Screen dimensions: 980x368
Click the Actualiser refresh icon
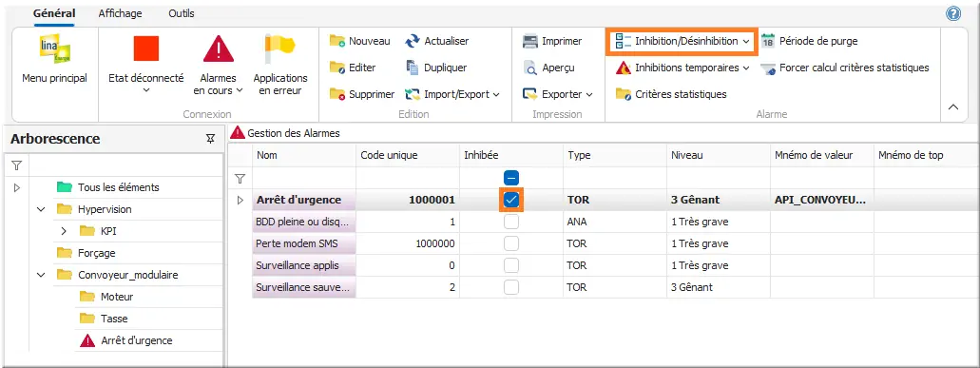(x=413, y=41)
